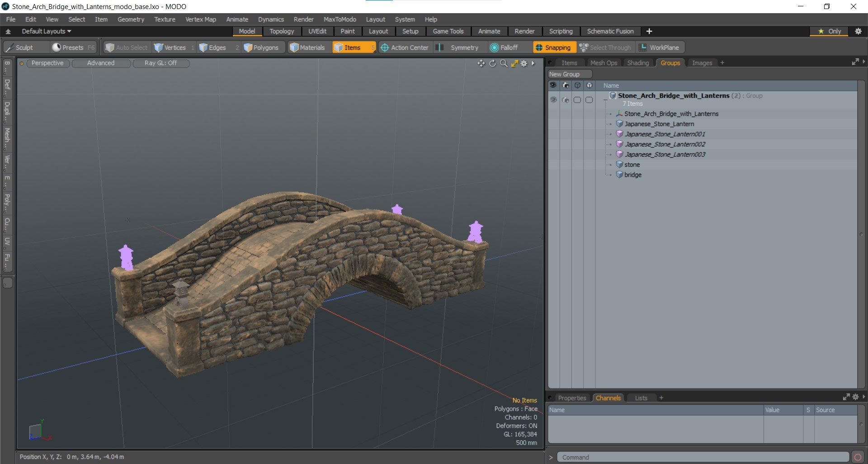Activate Items selection mode
The height and width of the screenshot is (464, 868).
click(x=354, y=47)
